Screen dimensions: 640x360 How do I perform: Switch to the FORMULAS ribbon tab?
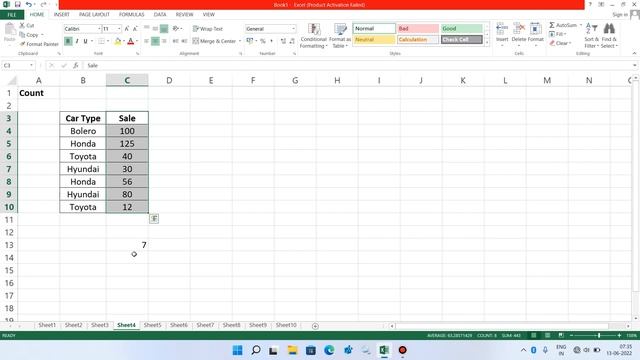[x=131, y=14]
